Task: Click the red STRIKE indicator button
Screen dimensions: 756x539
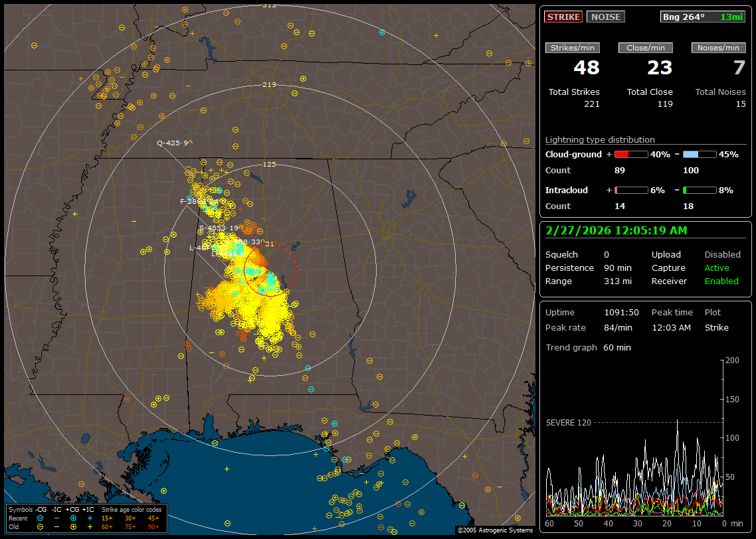Action: (x=563, y=17)
